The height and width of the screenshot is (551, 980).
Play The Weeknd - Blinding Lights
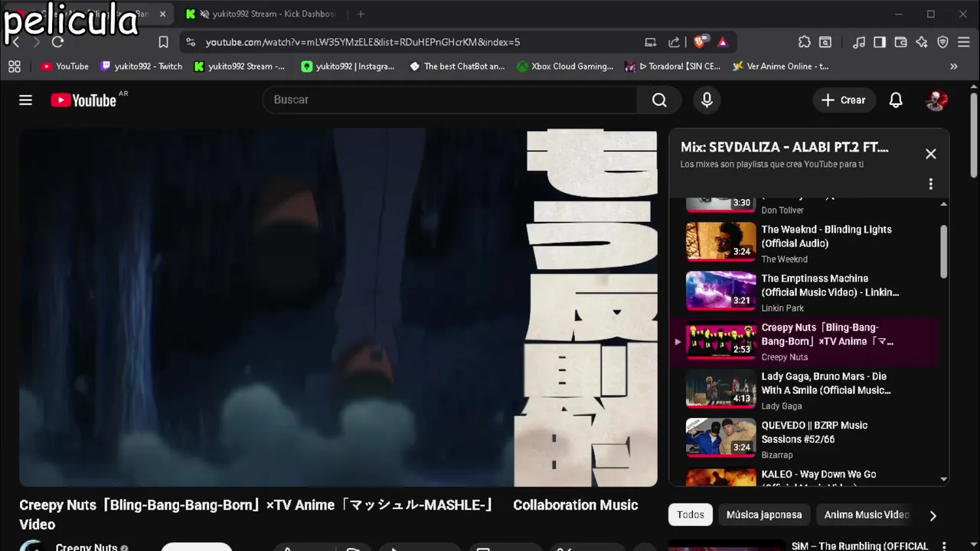[x=804, y=243]
